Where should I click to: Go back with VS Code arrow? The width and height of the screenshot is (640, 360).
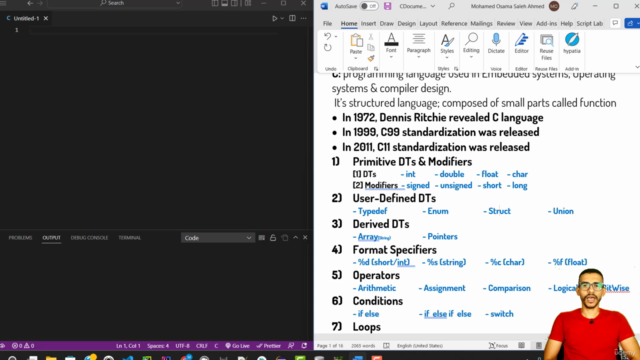click(30, 3)
